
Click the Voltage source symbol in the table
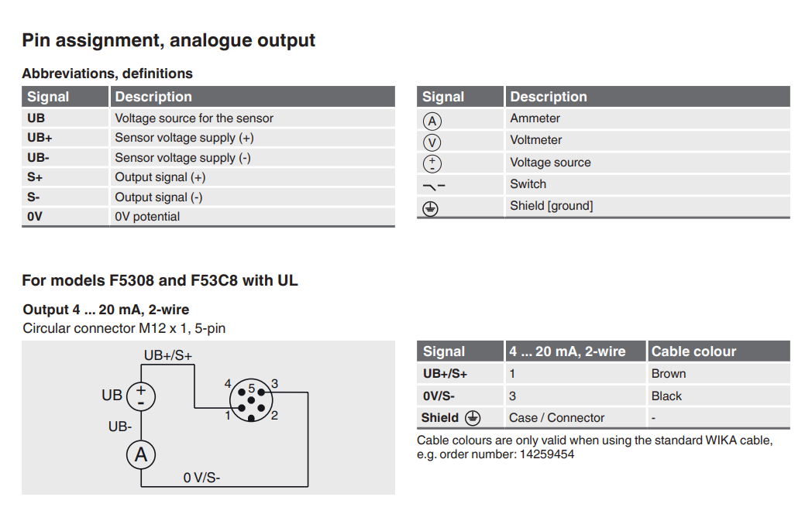tap(432, 163)
